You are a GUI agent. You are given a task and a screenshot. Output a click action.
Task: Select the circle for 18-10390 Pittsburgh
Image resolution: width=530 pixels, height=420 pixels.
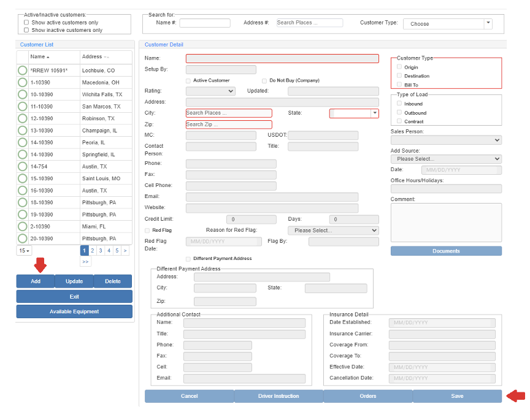click(22, 202)
